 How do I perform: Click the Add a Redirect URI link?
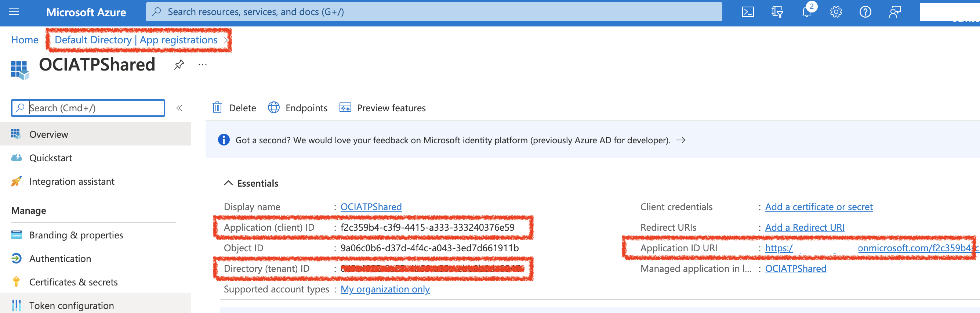pos(805,227)
